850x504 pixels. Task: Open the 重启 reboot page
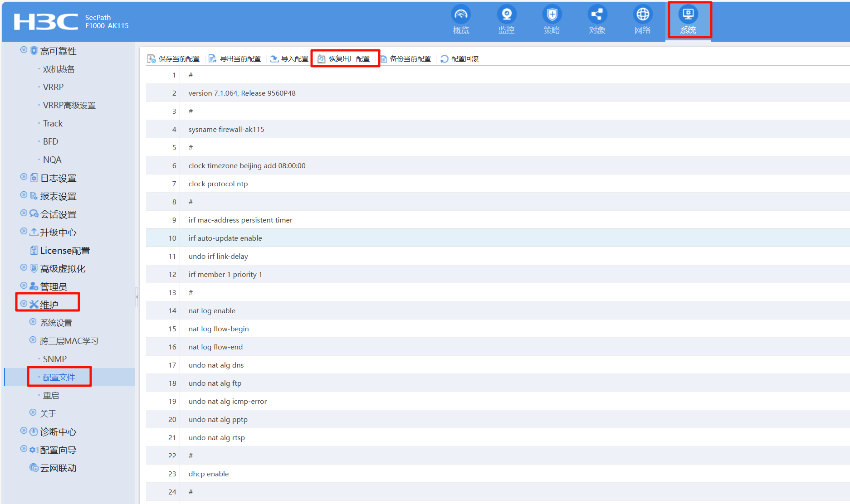(51, 395)
